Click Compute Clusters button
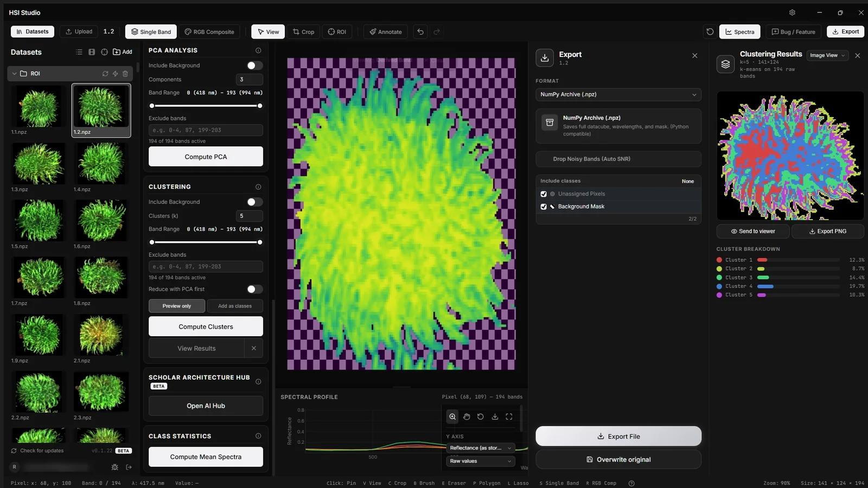Viewport: 868px width, 488px height. point(206,327)
